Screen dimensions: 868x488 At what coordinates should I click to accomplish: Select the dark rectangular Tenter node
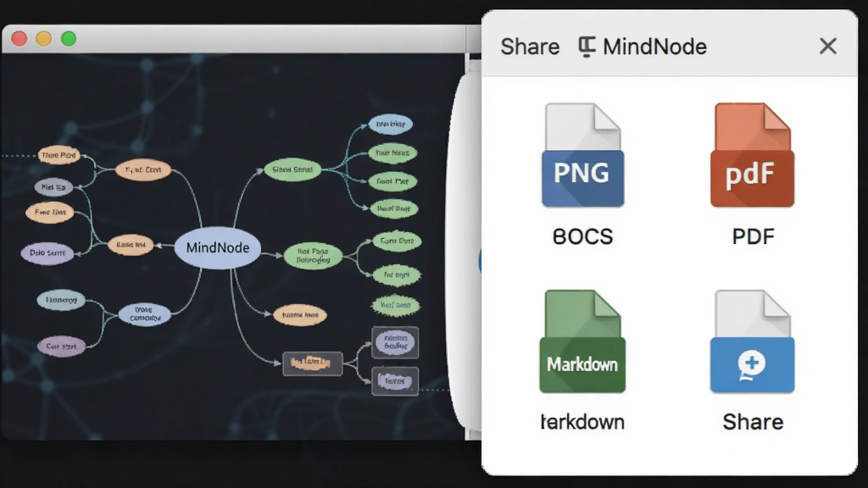(x=395, y=380)
